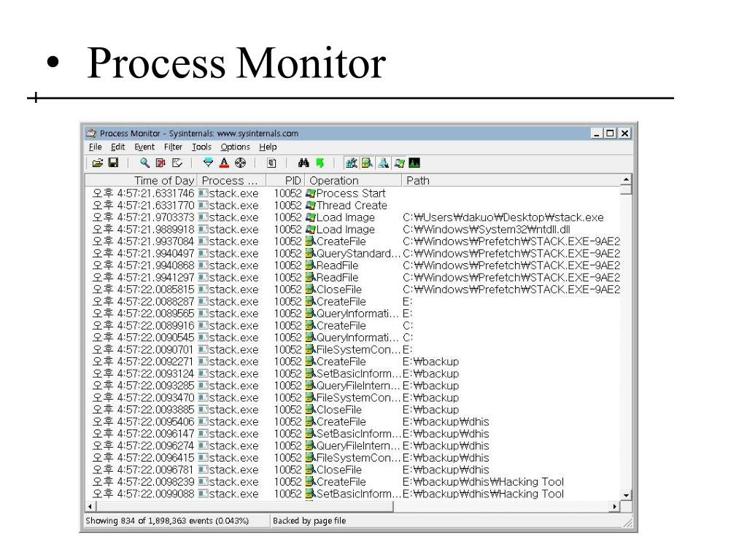Screen dimensions: 747x560
Task: Select the row timed 4:57:22.0090701
Action: click(352, 349)
